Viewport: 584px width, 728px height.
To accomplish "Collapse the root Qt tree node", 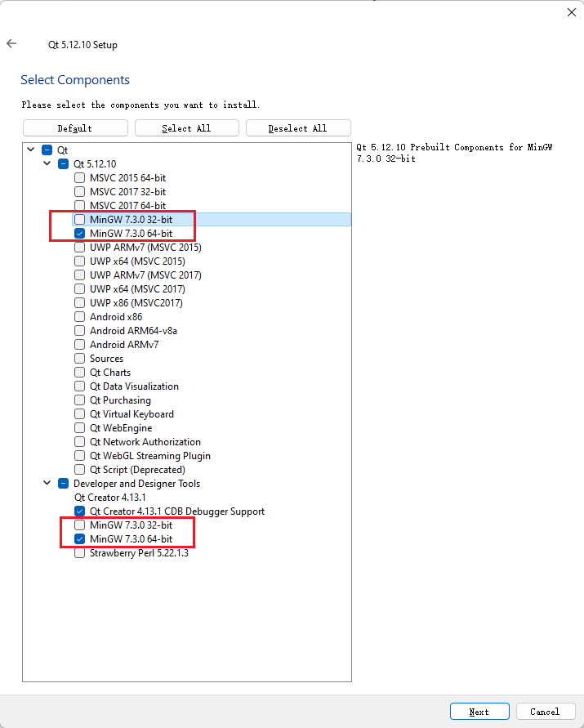I will click(x=31, y=150).
